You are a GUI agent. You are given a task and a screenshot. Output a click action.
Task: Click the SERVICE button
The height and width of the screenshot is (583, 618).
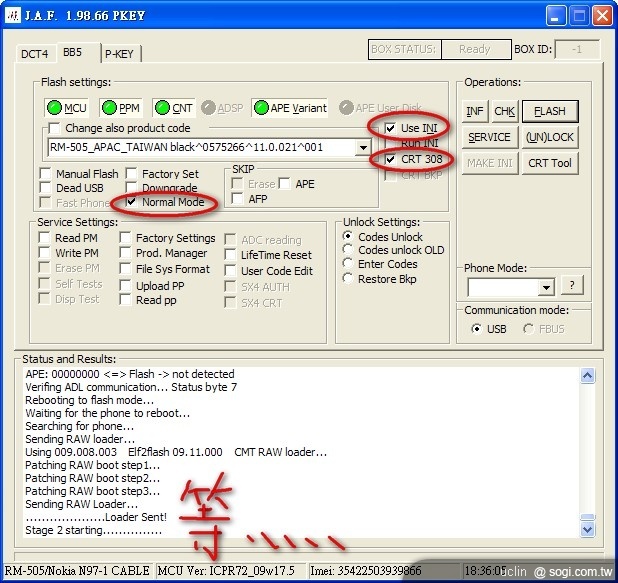point(490,137)
